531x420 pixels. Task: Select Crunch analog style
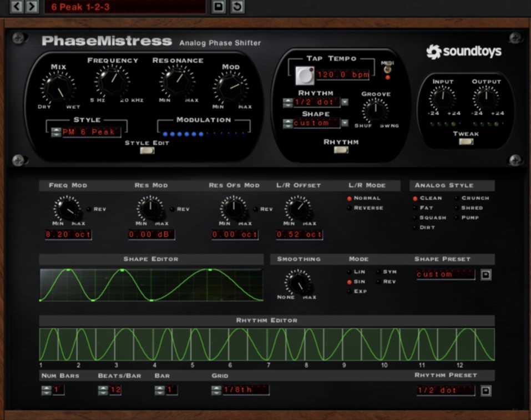click(457, 198)
